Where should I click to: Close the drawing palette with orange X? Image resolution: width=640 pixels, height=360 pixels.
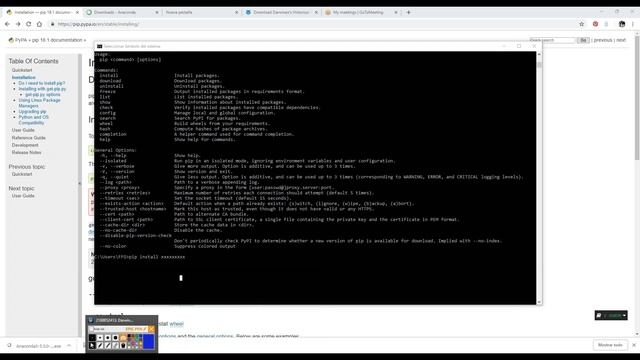[x=151, y=329]
